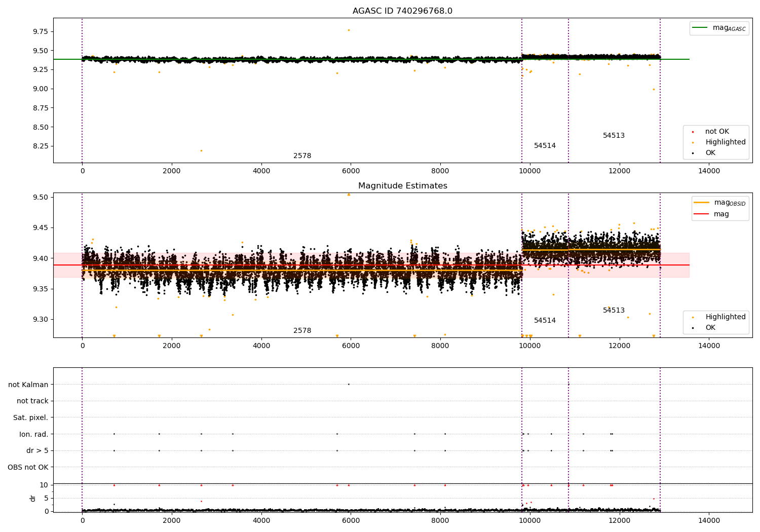Select "not OK" entry in top plot legend
The height and width of the screenshot is (532, 760).
(717, 132)
